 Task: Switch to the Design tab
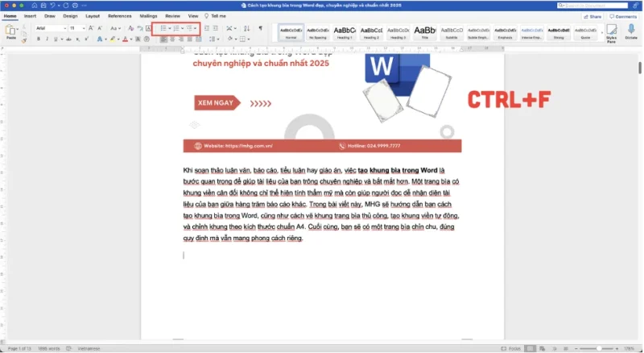click(70, 16)
